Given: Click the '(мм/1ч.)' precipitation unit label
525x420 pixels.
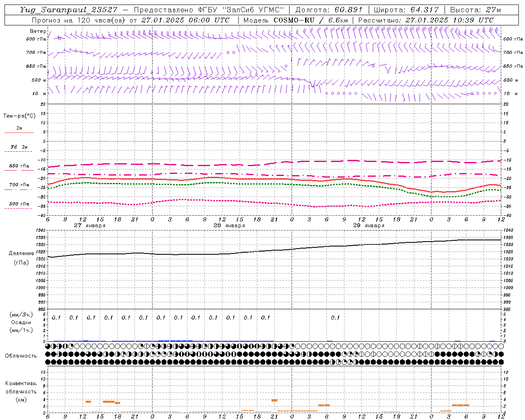Looking at the screenshot, I should pos(21,330).
